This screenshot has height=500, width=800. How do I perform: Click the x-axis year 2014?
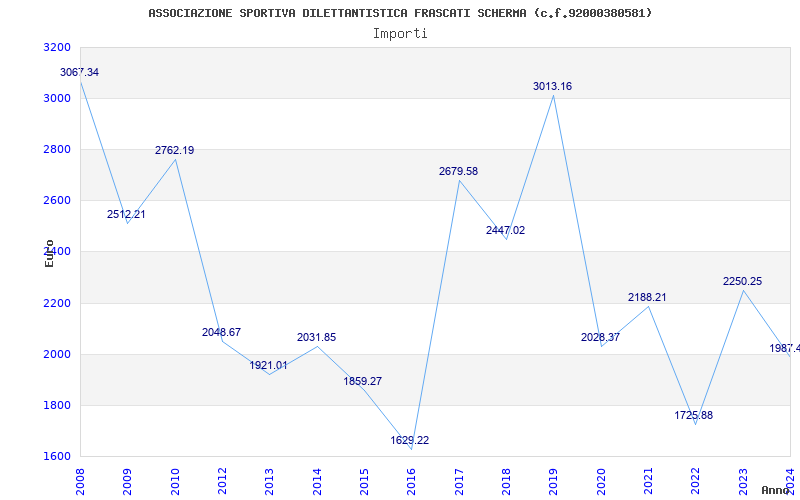click(317, 482)
